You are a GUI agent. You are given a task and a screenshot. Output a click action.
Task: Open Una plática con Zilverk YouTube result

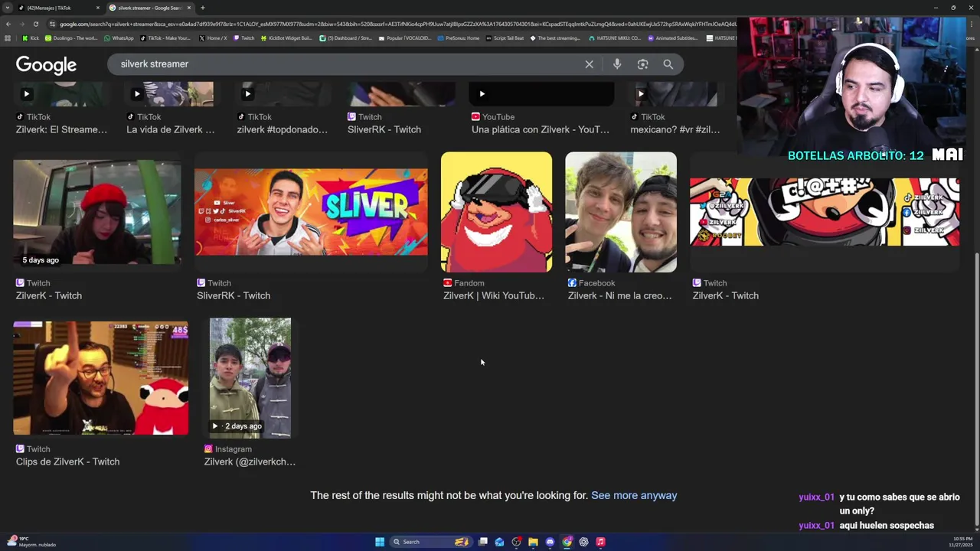pyautogui.click(x=540, y=129)
